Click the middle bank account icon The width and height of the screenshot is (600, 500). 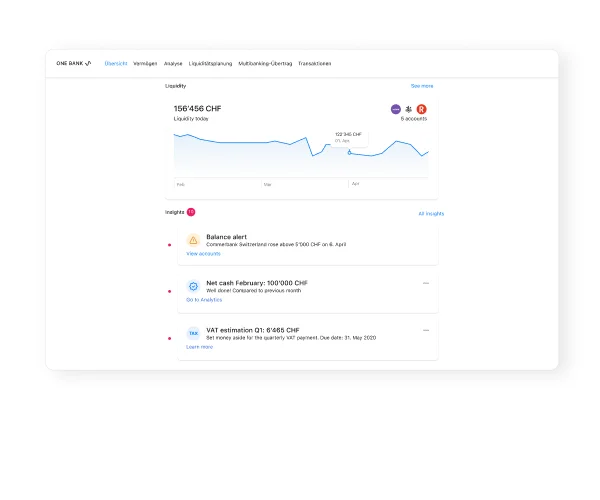pos(408,109)
